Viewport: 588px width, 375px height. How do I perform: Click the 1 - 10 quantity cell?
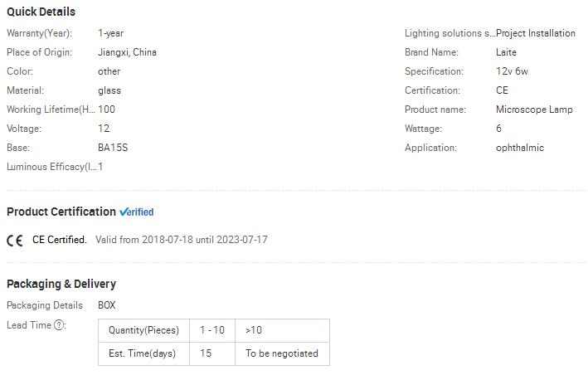click(x=212, y=330)
